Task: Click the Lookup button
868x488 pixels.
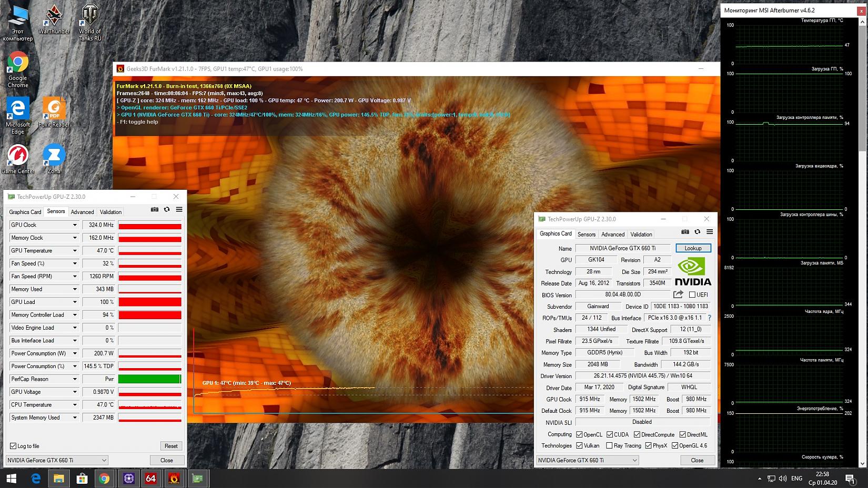Action: (693, 248)
